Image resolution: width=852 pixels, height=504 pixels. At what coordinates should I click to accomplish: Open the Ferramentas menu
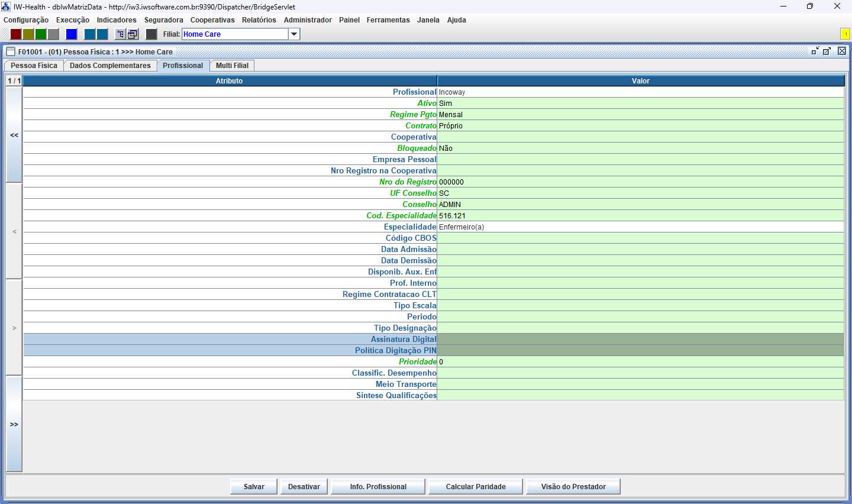coord(388,20)
